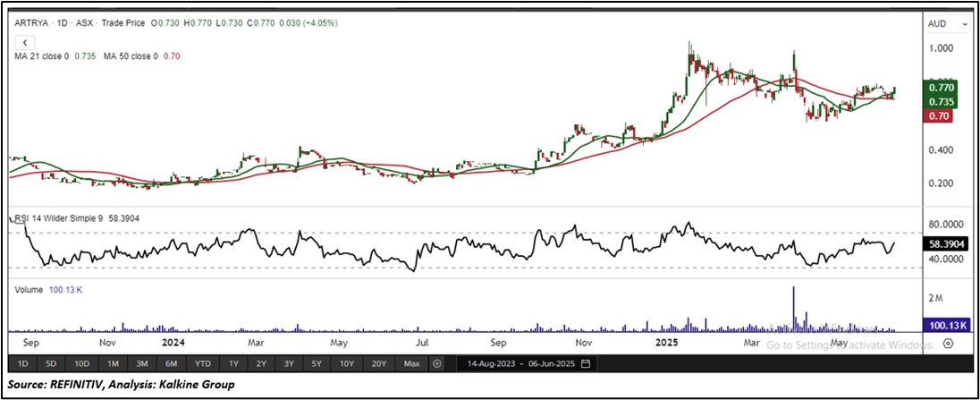Open the axis settings icon at bottom right
Viewport: 980px width, 400px height.
tap(948, 344)
